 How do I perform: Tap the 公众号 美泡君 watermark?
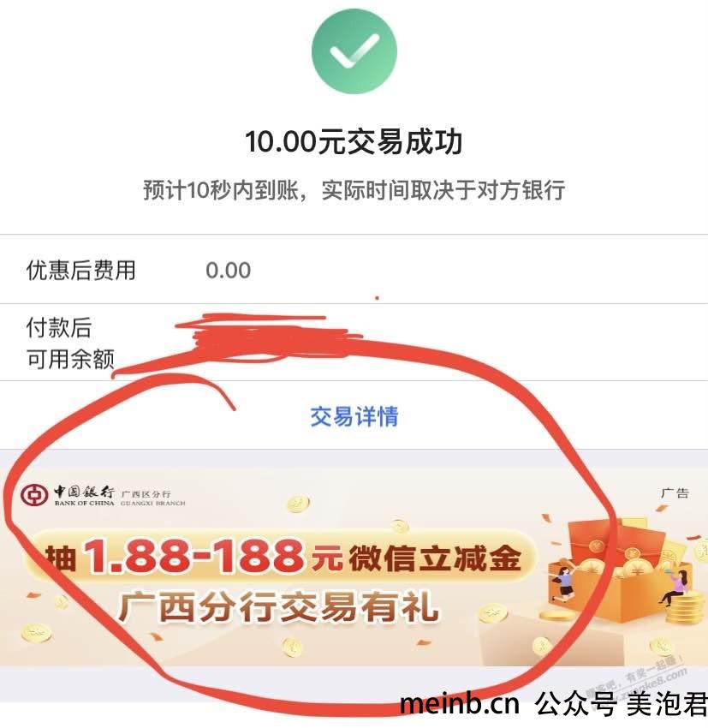[622, 704]
